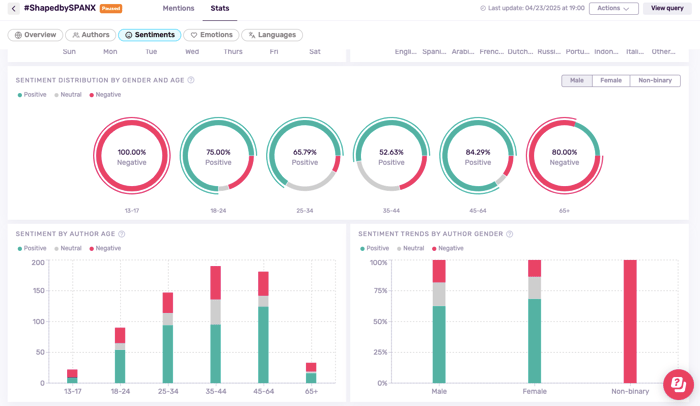700x406 pixels.
Task: Toggle Positive legend in Sentiment by Author Age
Action: (x=33, y=248)
